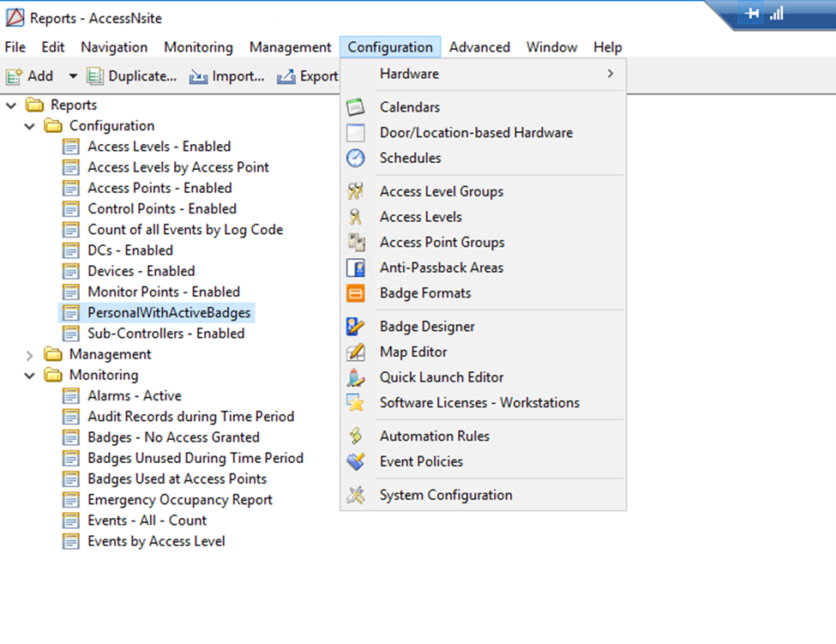Viewport: 836px width, 644px height.
Task: Open the Advanced menu
Action: (479, 47)
